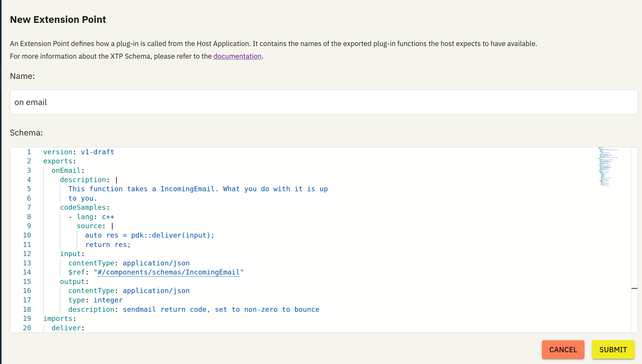The width and height of the screenshot is (642, 364).
Task: Click the 'output:' key
Action: (x=74, y=282)
